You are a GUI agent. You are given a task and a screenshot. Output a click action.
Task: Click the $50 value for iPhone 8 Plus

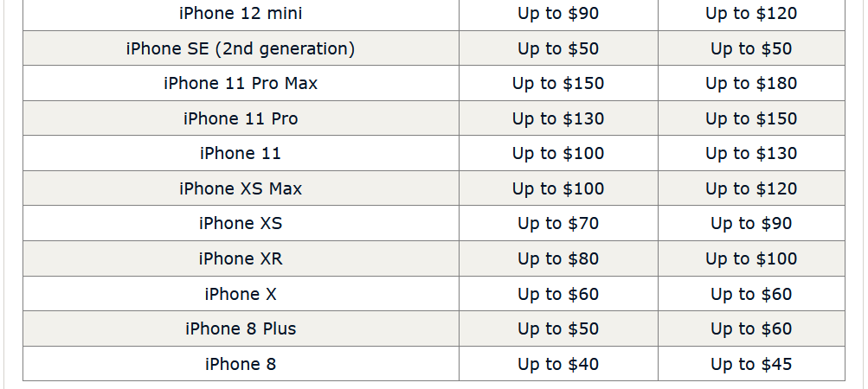pyautogui.click(x=558, y=328)
